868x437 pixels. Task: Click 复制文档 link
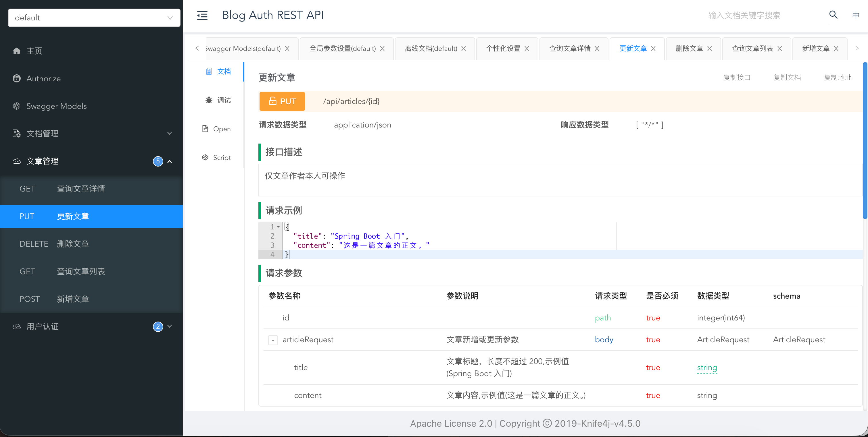pos(787,78)
